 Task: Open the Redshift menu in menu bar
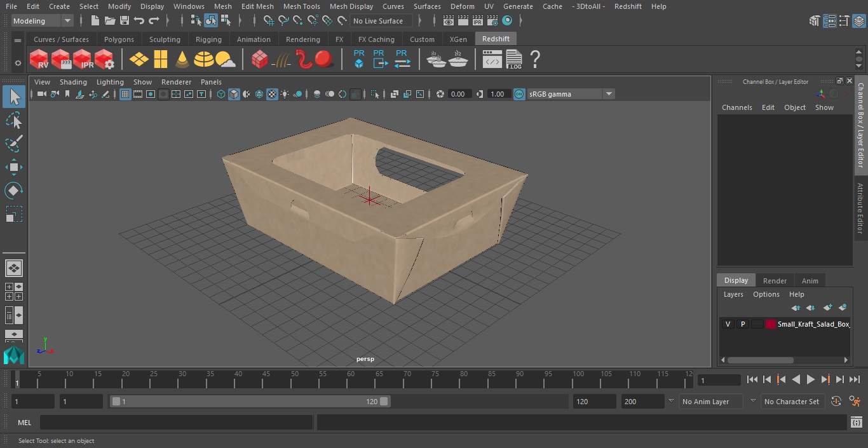(x=628, y=6)
